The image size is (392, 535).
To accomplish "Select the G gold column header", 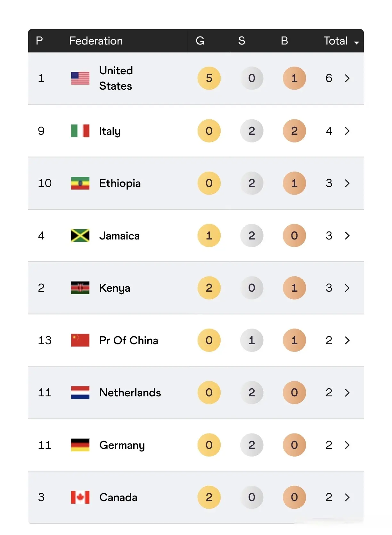I will [200, 41].
